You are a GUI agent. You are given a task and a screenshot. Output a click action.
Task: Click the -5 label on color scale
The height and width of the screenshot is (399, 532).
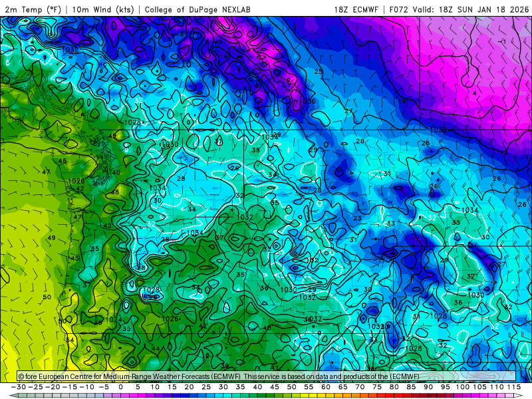click(104, 387)
